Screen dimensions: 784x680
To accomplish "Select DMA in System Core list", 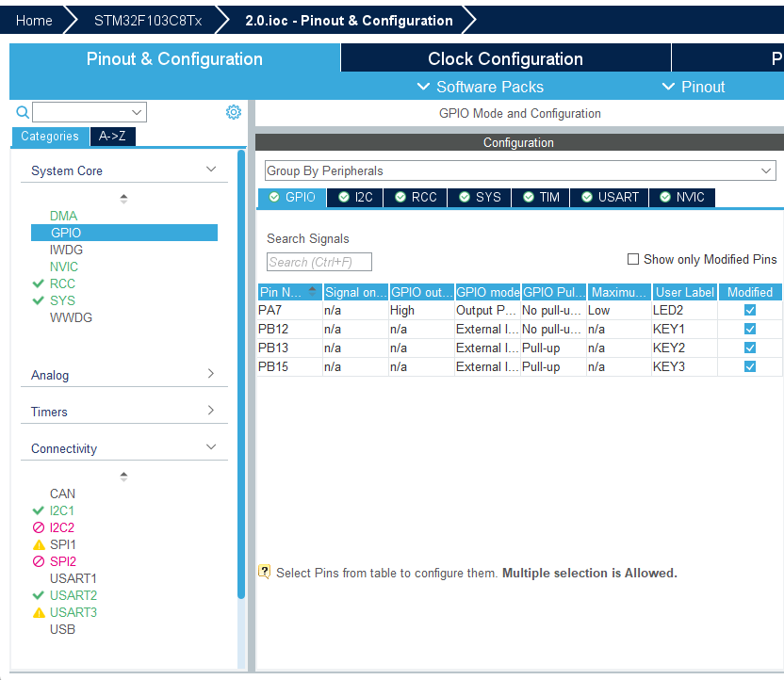I will 63,216.
